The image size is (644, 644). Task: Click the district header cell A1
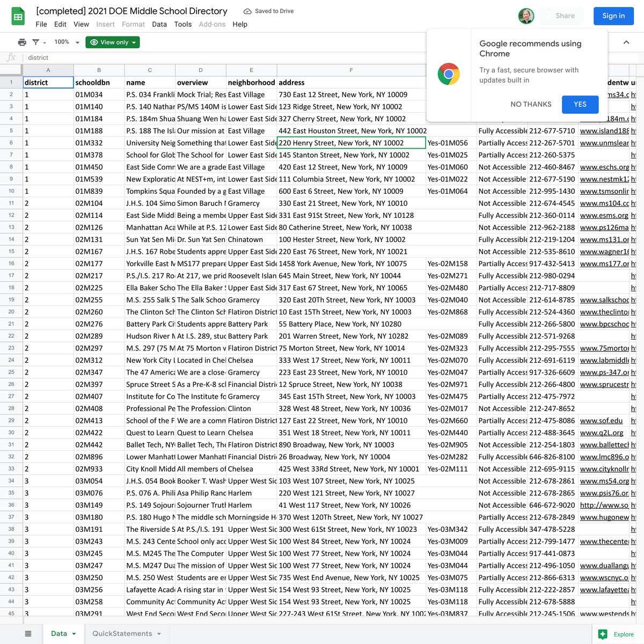point(48,83)
